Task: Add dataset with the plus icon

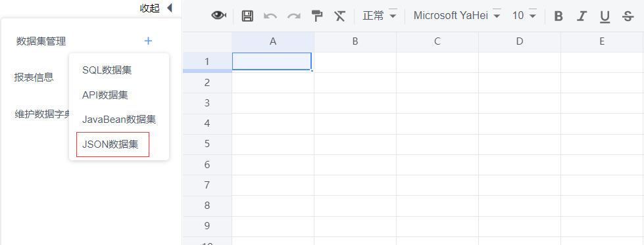Action: [x=148, y=41]
